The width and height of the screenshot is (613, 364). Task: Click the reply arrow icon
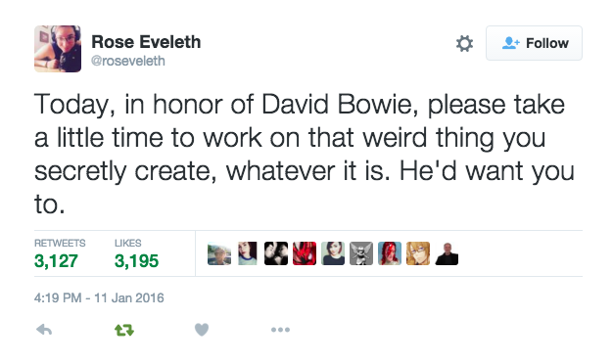point(44,330)
